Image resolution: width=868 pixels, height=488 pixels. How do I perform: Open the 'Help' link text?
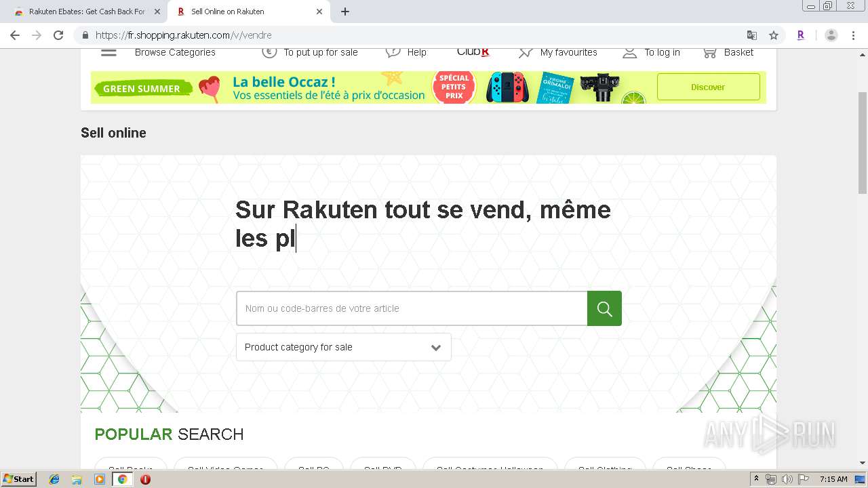coord(416,52)
